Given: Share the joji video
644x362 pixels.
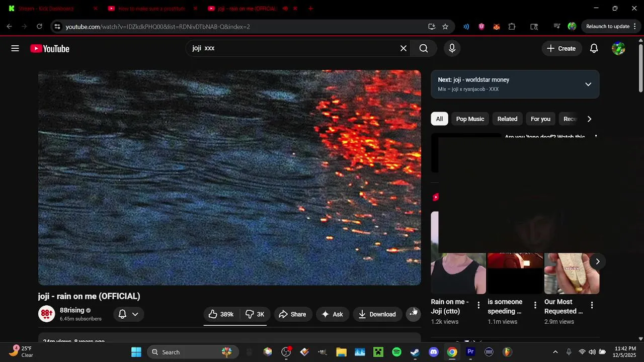Looking at the screenshot, I should coord(292,314).
